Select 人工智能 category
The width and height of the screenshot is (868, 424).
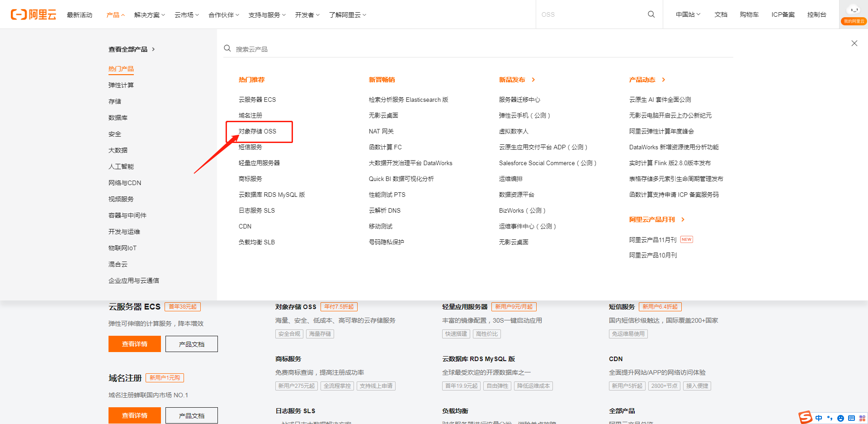121,167
